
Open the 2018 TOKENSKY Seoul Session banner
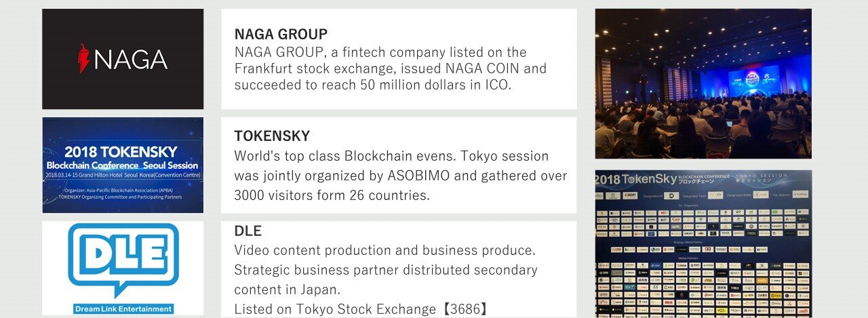click(x=123, y=165)
